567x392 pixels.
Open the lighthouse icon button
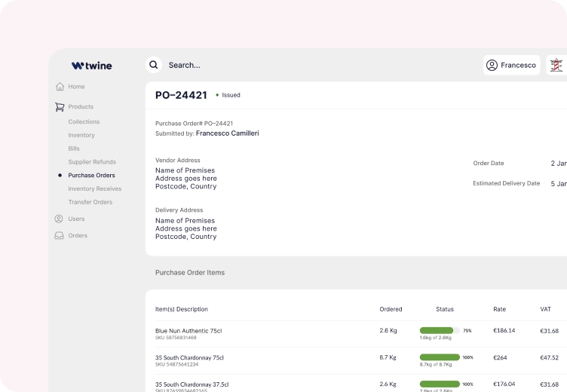tap(556, 66)
